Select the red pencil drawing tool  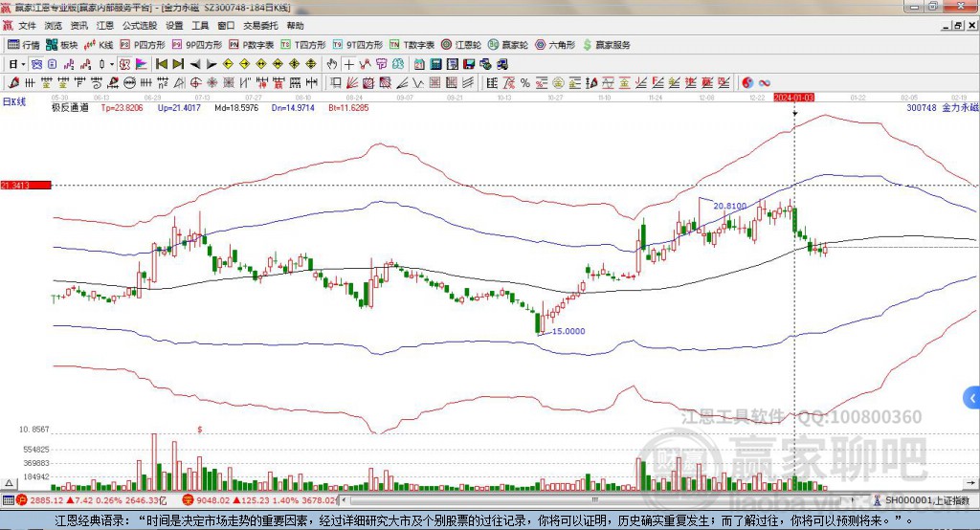pyautogui.click(x=13, y=82)
